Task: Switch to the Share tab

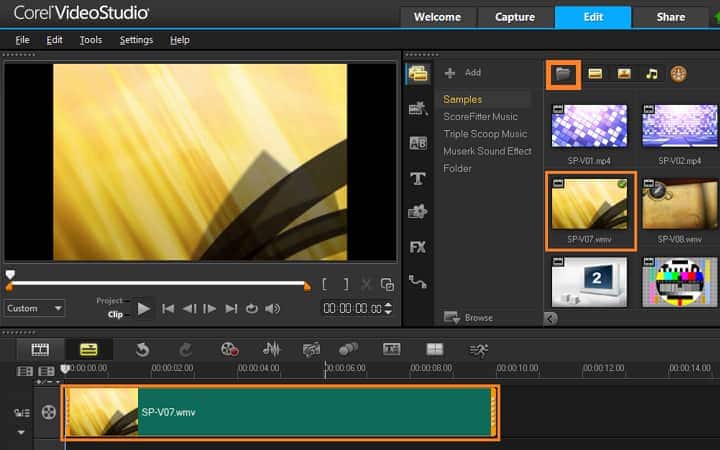Action: [671, 17]
